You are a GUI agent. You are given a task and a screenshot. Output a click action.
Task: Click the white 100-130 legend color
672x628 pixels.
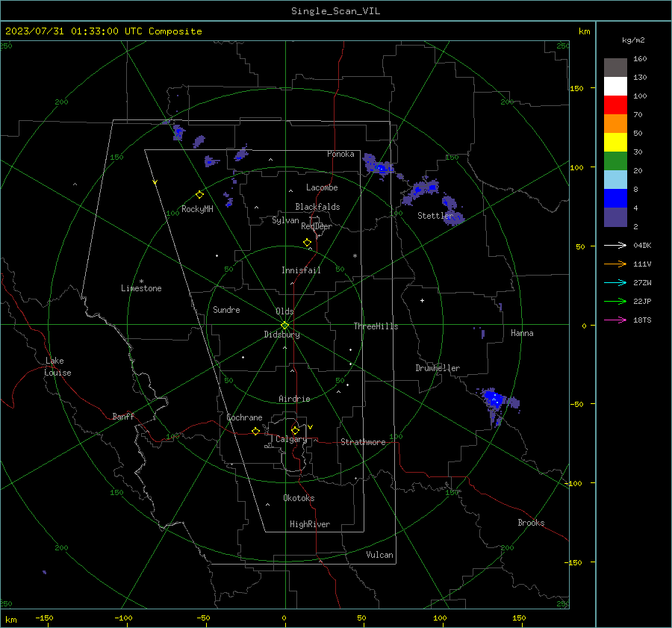[615, 86]
